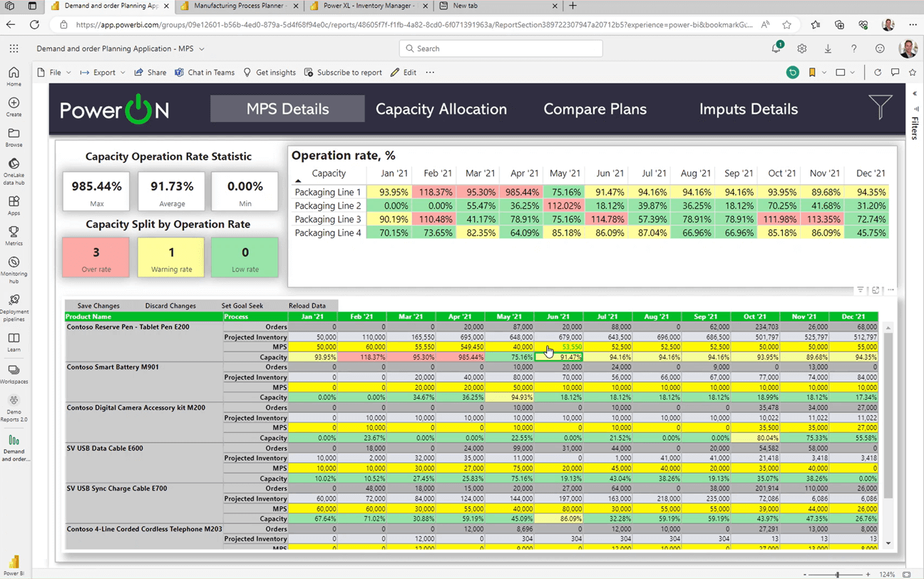The image size is (924, 579).
Task: Click Set Goal Seek button
Action: pyautogui.click(x=242, y=306)
